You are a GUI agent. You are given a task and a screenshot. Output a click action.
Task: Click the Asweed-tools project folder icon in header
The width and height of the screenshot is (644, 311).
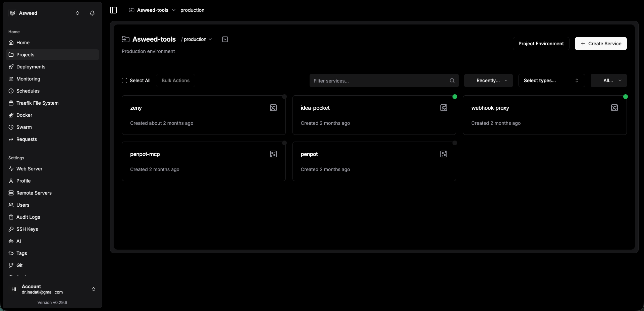(126, 39)
